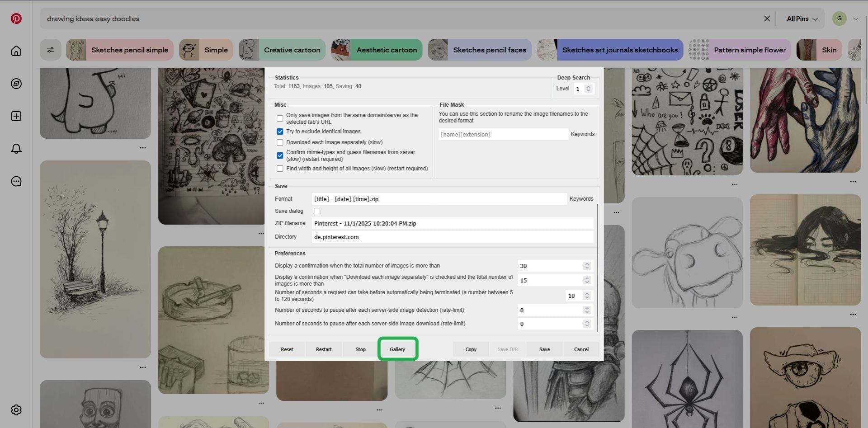Viewport: 868px width, 428px height.
Task: Expand the All Pins dropdown
Action: pyautogui.click(x=802, y=19)
